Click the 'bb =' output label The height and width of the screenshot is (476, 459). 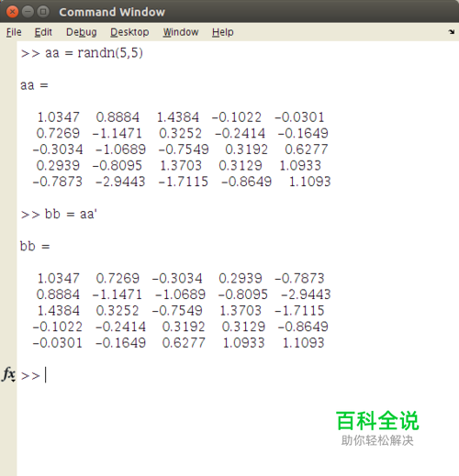click(x=35, y=246)
